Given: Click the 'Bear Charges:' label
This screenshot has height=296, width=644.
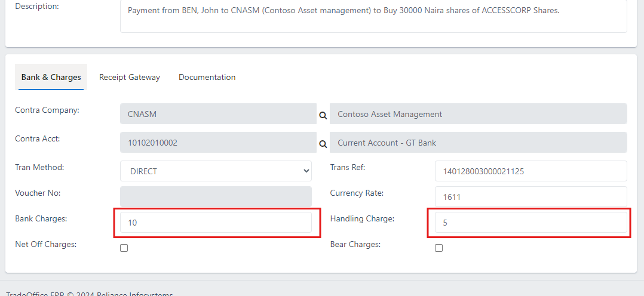Looking at the screenshot, I should click(355, 244).
